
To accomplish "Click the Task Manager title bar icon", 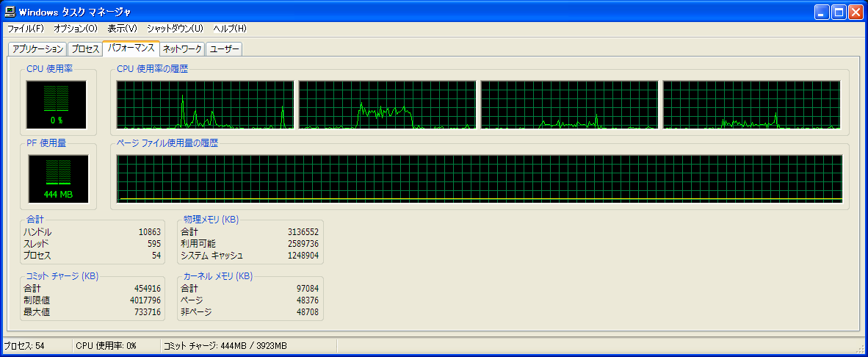I will click(10, 12).
